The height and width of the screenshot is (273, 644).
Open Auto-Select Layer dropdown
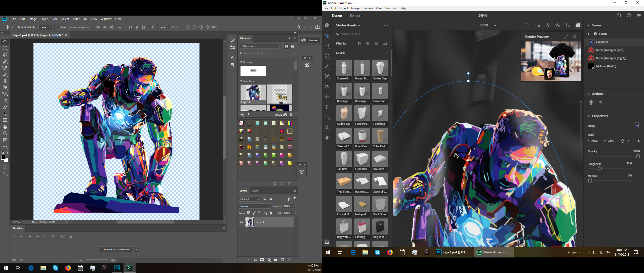click(46, 27)
